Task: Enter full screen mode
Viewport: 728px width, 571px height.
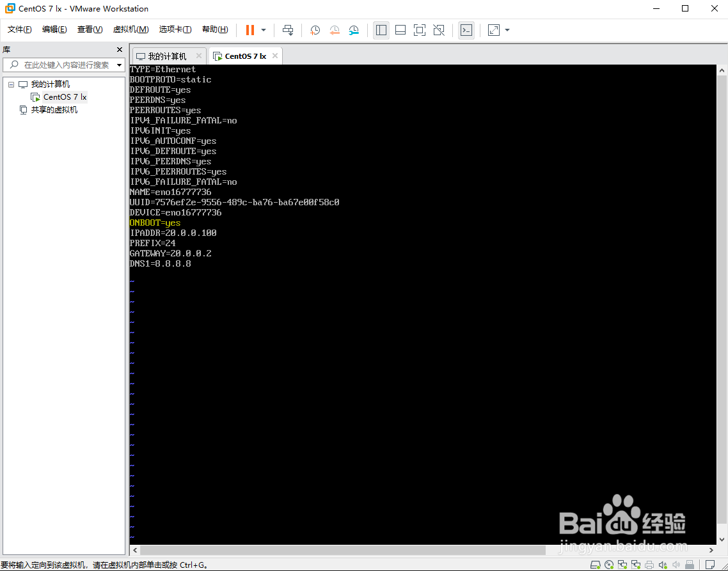Action: pyautogui.click(x=419, y=30)
